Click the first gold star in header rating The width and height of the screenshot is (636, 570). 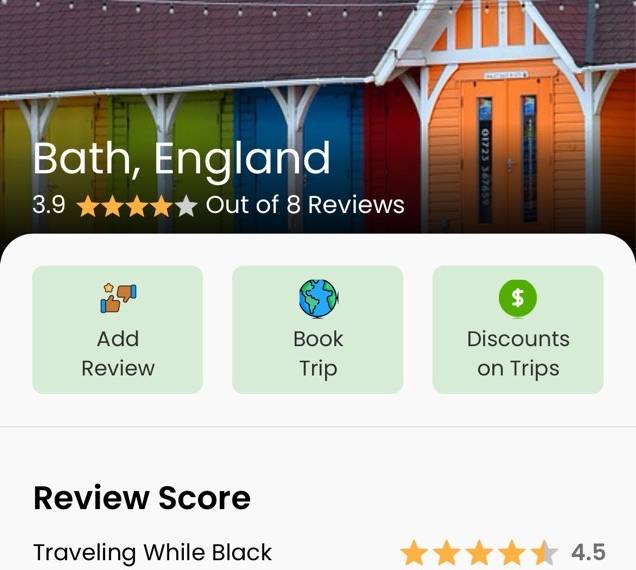tap(88, 205)
